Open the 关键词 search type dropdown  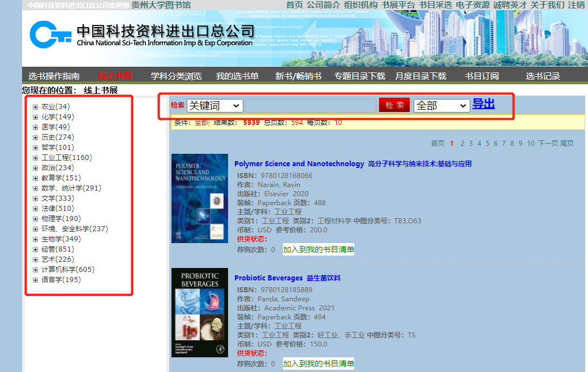click(214, 106)
